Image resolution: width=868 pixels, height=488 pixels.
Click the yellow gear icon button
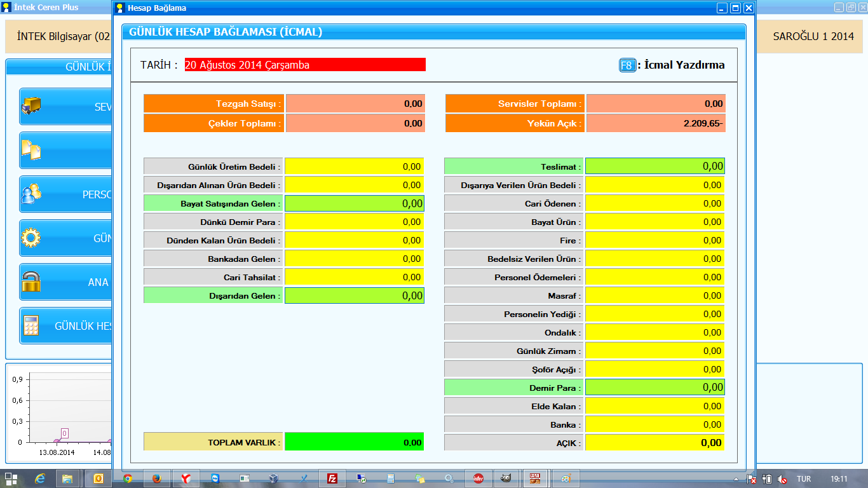click(31, 238)
